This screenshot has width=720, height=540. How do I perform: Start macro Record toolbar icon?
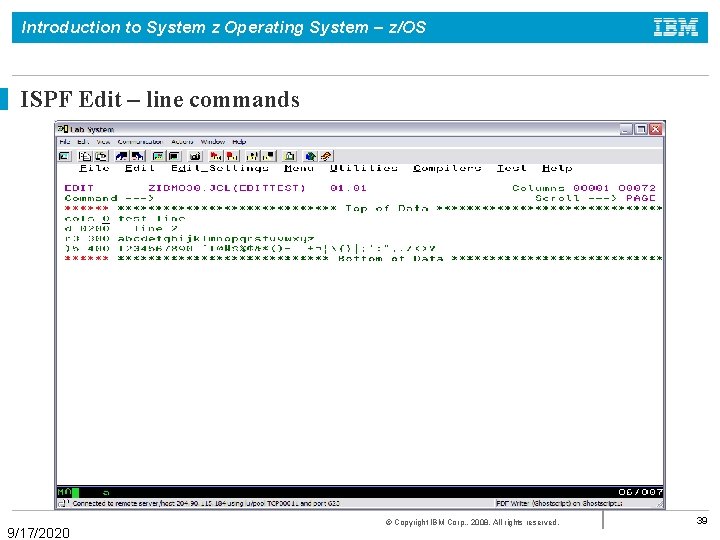pyautogui.click(x=216, y=156)
